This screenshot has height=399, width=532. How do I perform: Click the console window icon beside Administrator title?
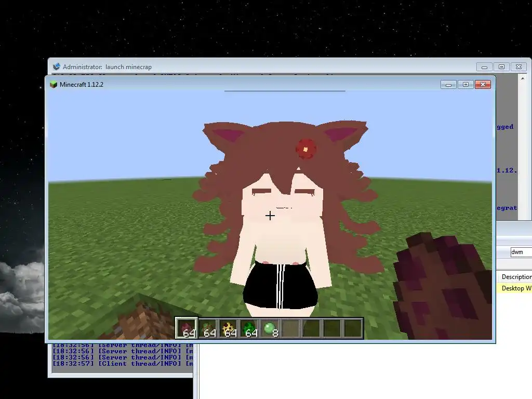pos(56,66)
